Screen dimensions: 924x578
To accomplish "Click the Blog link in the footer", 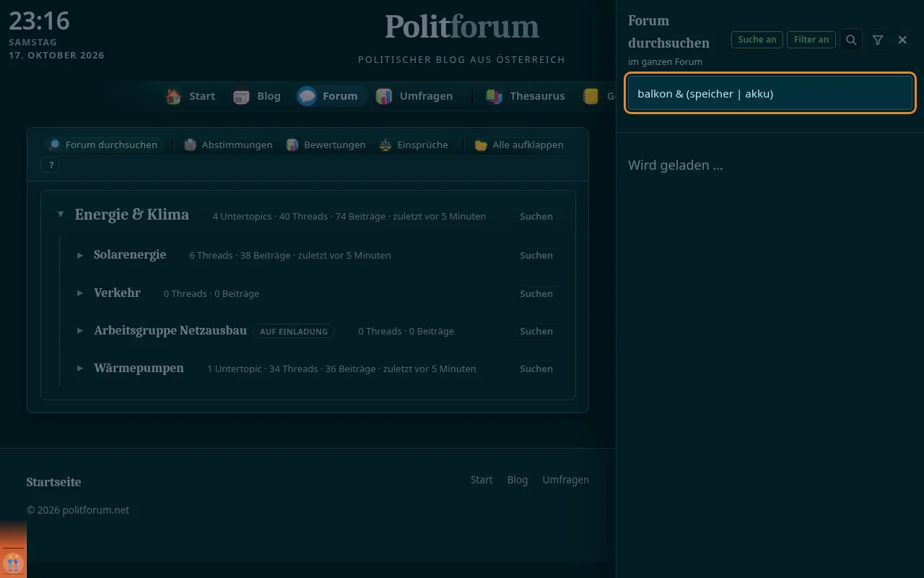I will coord(518,480).
